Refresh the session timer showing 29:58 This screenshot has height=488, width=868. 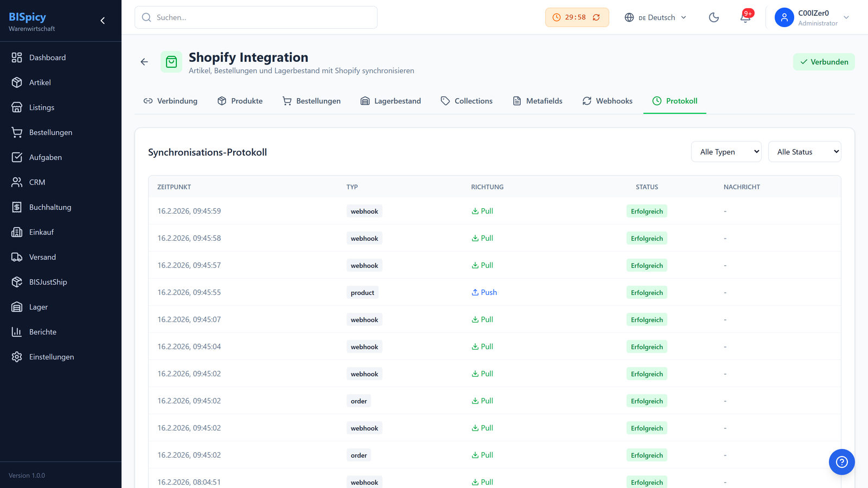[x=596, y=17]
